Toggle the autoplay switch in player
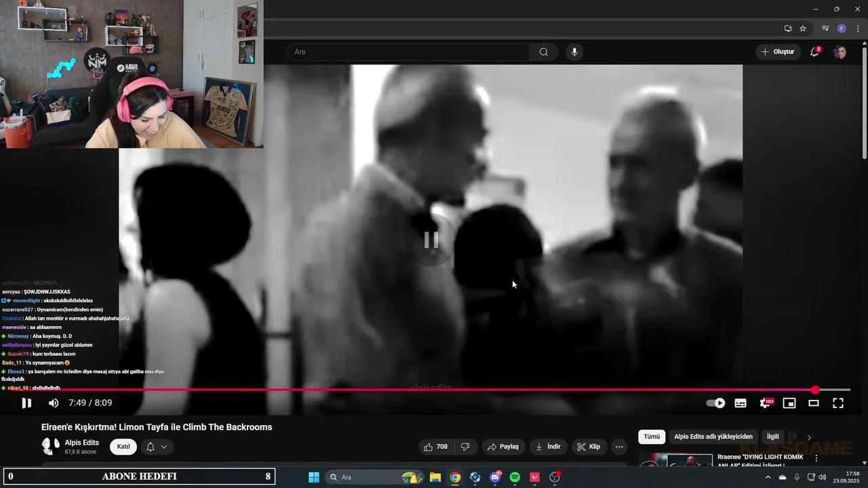Viewport: 868px width, 488px height. pos(715,403)
